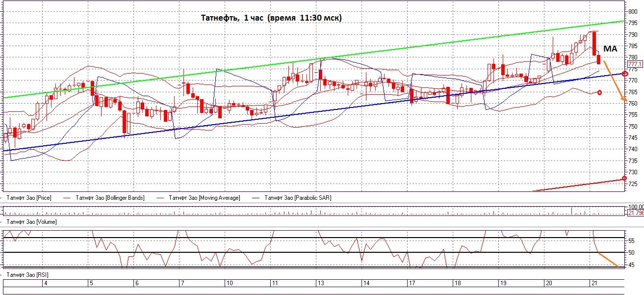Viewport: 644px width, 295px height.
Task: Click the 755 price axis label
Action: click(x=633, y=114)
